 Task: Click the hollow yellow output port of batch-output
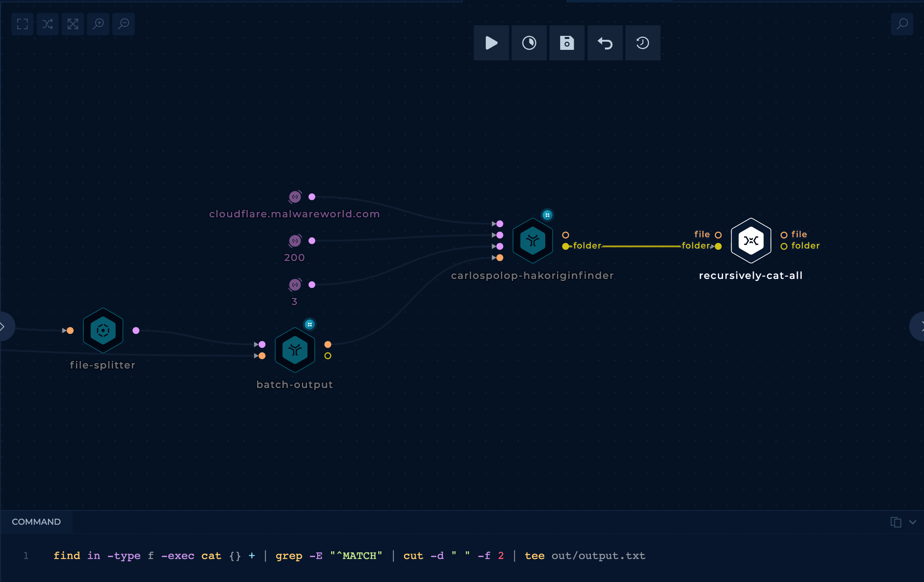pos(328,356)
